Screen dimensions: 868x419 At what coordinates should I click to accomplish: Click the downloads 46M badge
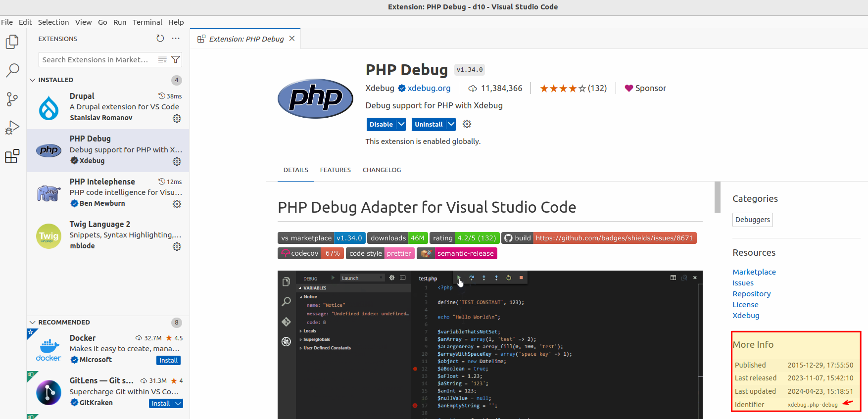click(x=397, y=238)
